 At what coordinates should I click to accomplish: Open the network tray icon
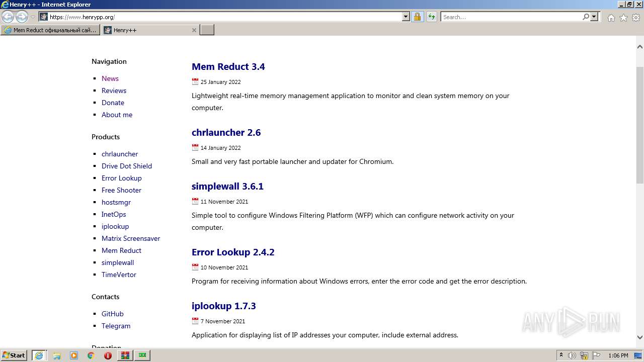click(x=584, y=355)
